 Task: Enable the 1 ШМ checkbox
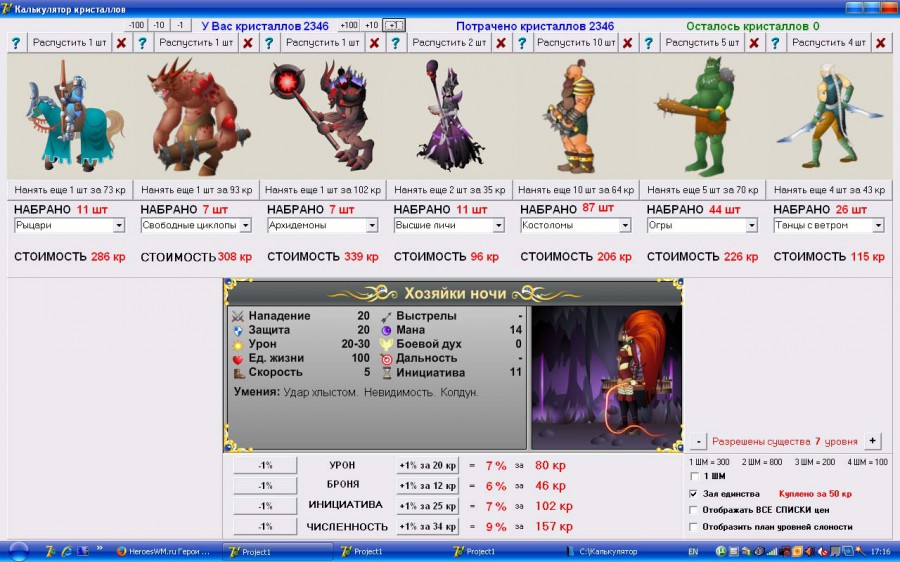pyautogui.click(x=695, y=476)
